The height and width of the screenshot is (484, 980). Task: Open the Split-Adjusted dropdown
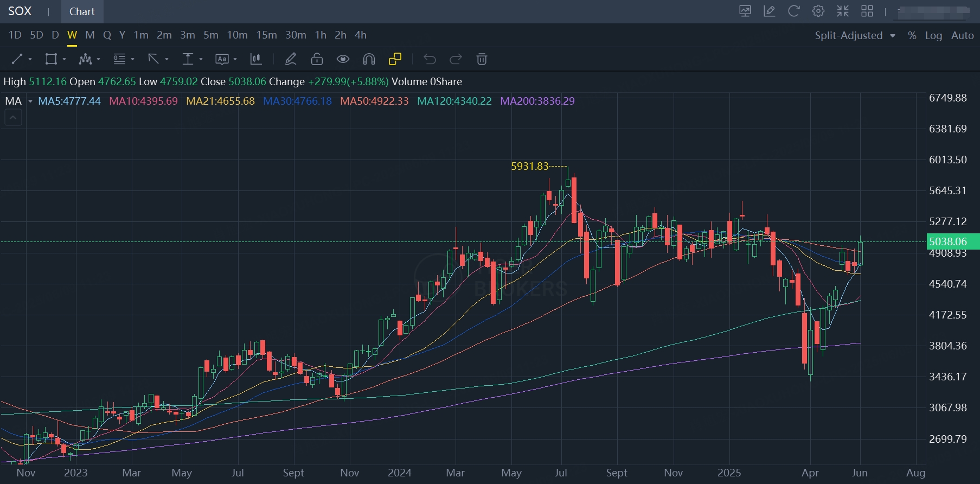click(x=855, y=36)
